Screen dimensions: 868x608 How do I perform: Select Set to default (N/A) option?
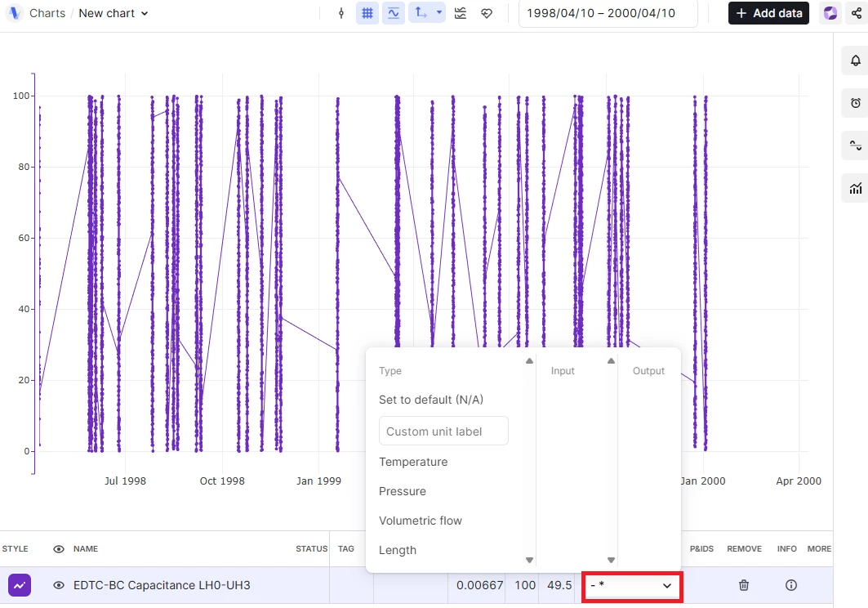pos(430,400)
